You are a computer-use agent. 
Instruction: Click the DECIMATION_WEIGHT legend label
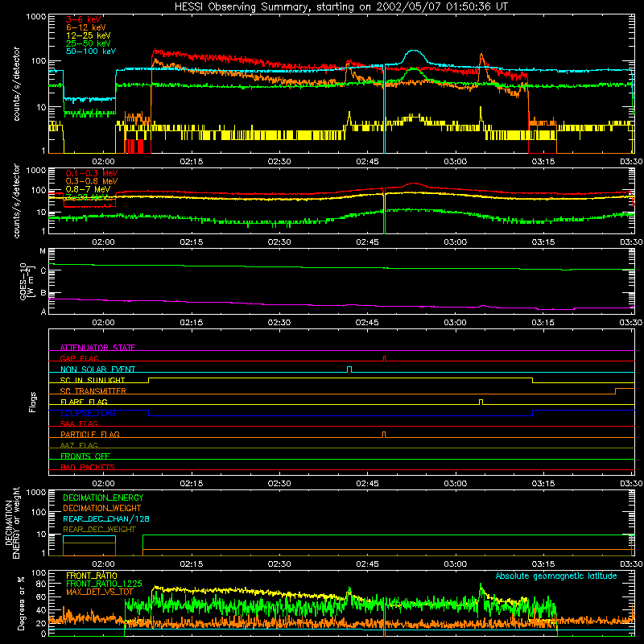pyautogui.click(x=102, y=508)
